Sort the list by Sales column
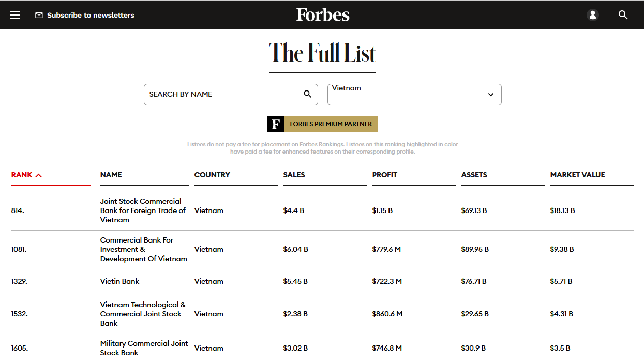Screen dimensions: 644x362 click(x=294, y=175)
